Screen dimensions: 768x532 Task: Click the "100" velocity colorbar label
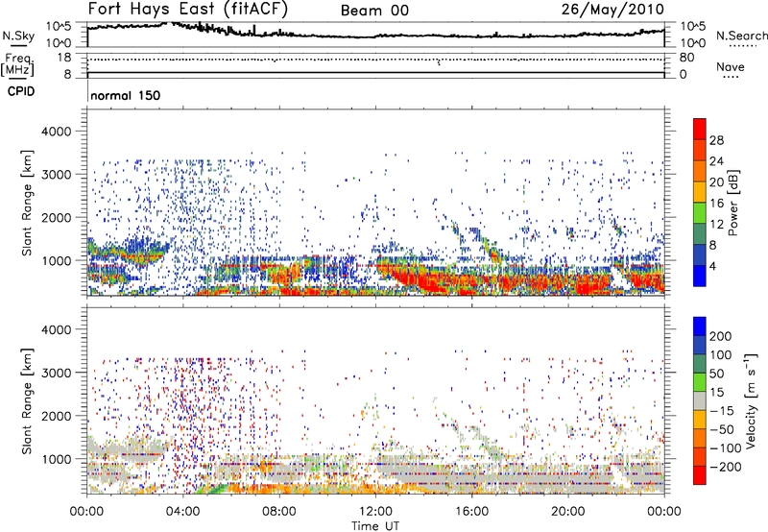pos(721,355)
